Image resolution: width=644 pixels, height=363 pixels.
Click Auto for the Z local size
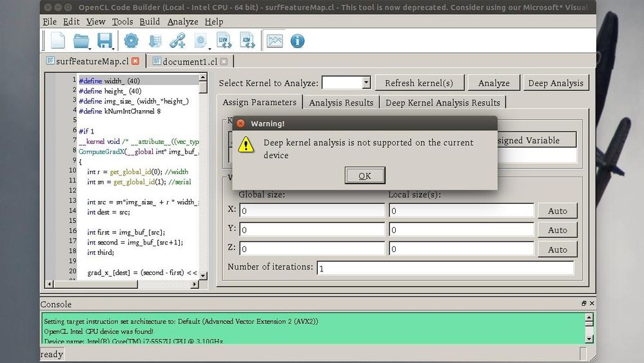click(558, 250)
